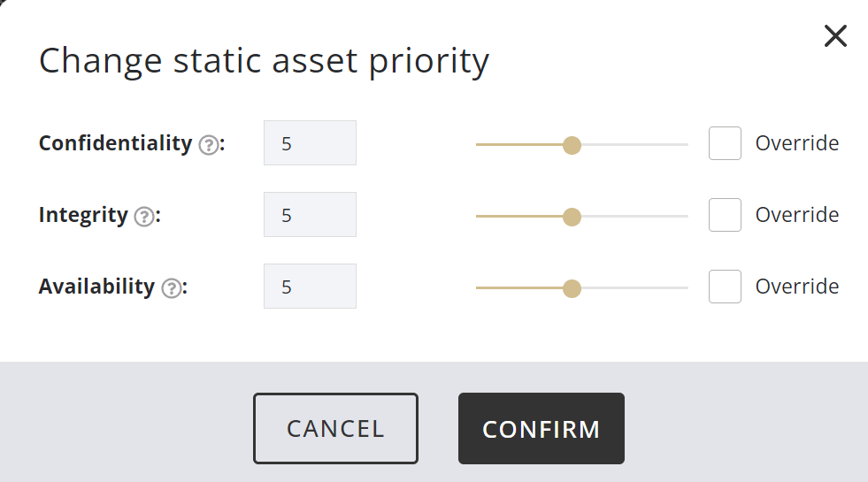Viewport: 868px width, 482px height.
Task: Click the Confidentiality help question mark icon
Action: coord(209,144)
